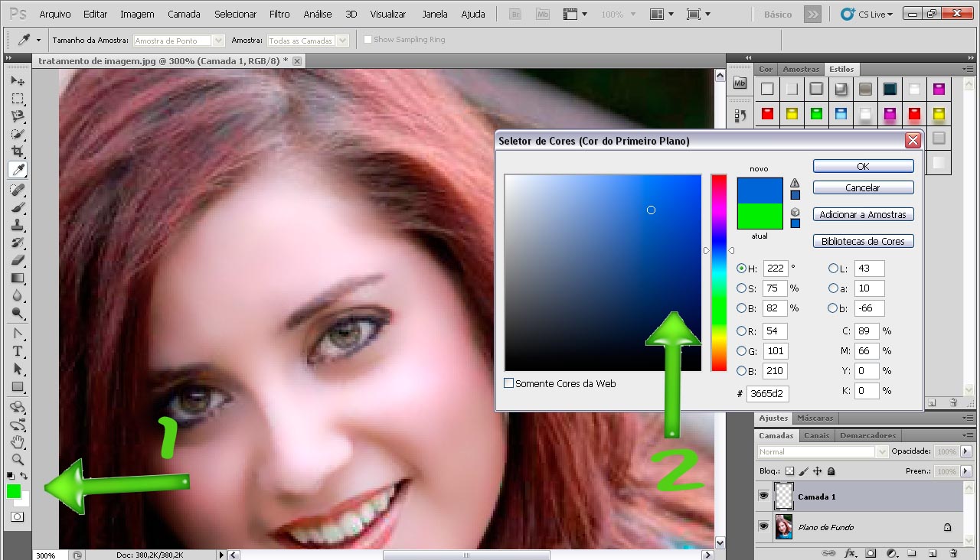The height and width of the screenshot is (560, 980).
Task: Click Cancelar in the color picker
Action: [863, 187]
